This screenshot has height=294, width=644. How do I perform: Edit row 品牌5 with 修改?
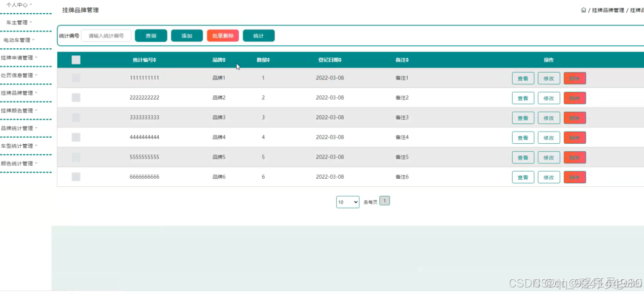point(549,157)
